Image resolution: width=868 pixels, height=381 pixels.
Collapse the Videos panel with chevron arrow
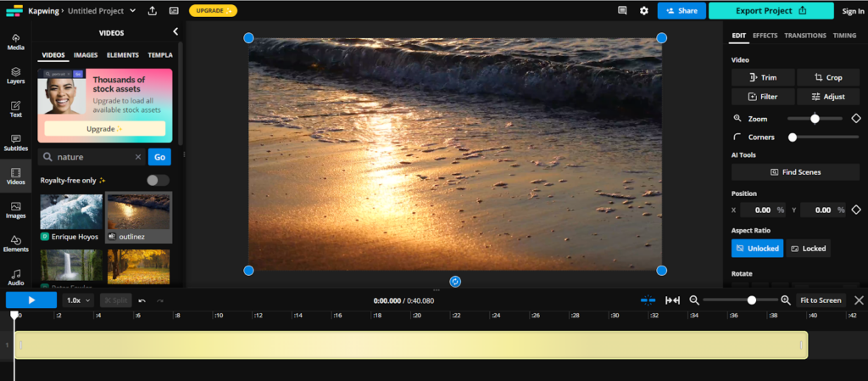tap(175, 32)
